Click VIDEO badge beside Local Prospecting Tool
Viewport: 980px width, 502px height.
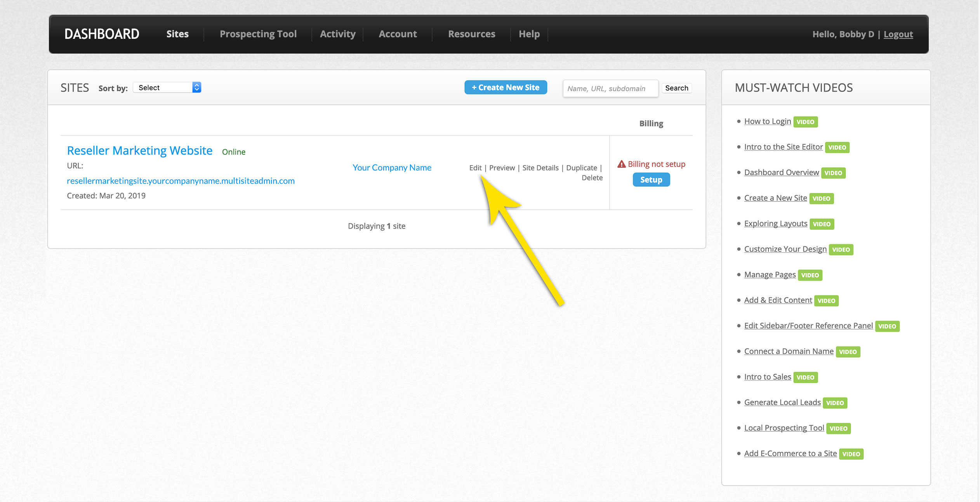838,429
